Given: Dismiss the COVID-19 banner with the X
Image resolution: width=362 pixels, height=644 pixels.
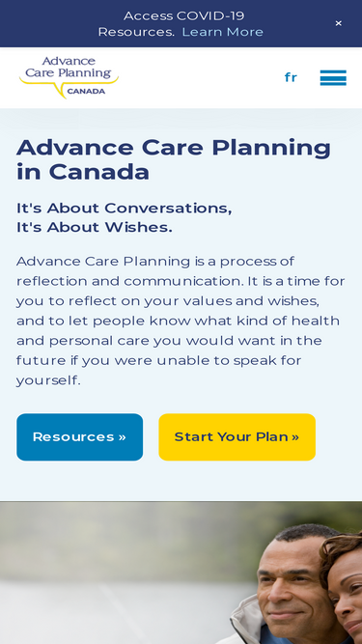Looking at the screenshot, I should point(338,23).
